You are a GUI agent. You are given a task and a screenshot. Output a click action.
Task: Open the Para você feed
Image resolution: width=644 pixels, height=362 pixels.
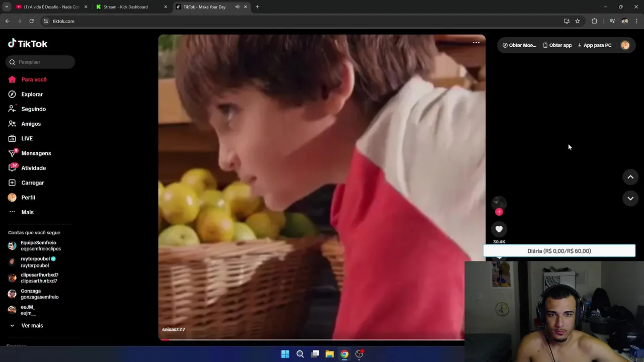[34, 79]
